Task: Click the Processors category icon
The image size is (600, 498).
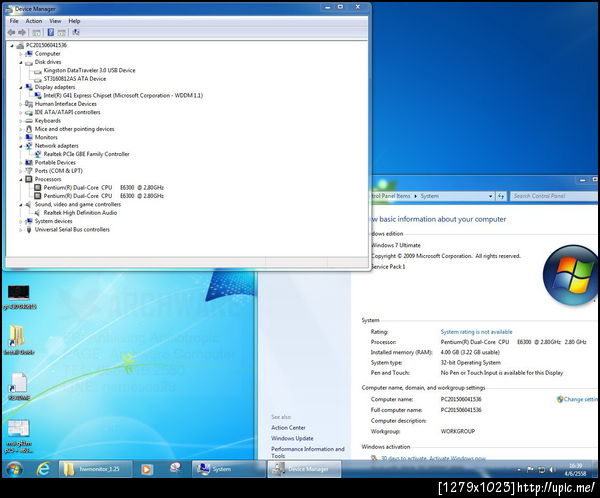Action: coord(29,179)
